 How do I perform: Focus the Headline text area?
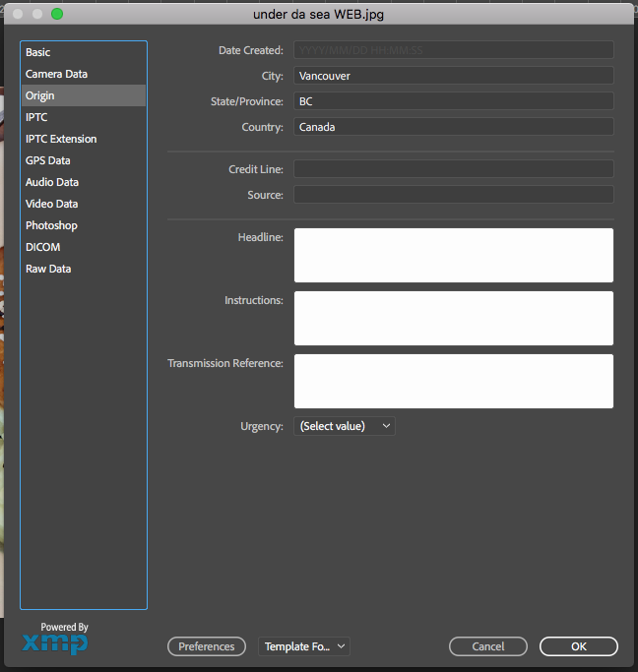click(x=453, y=255)
